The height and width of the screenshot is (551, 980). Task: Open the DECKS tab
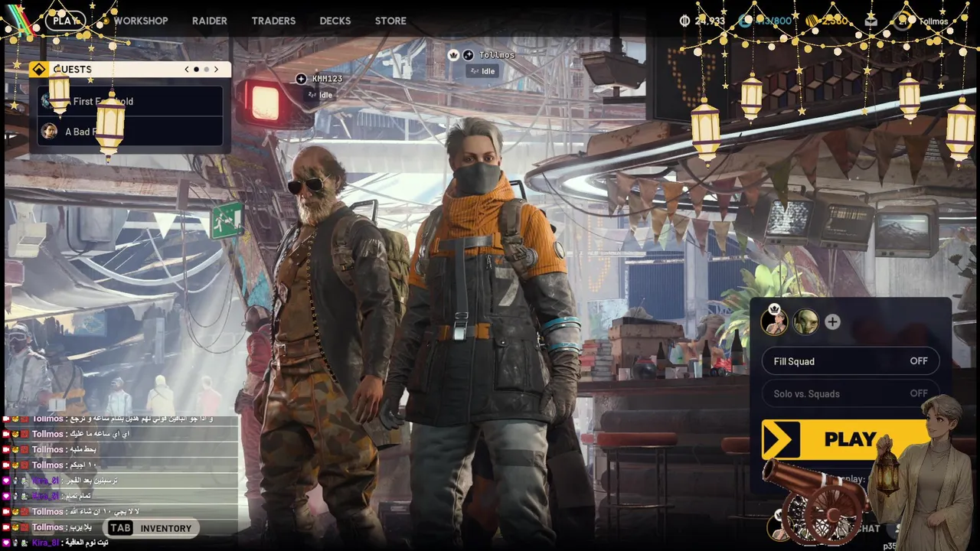(335, 21)
